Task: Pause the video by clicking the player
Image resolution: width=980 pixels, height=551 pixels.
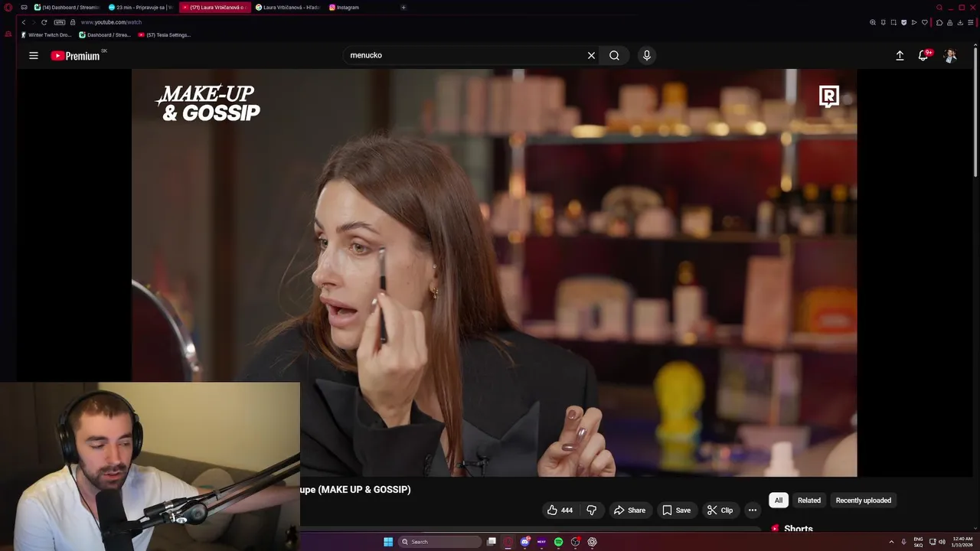Action: tap(494, 272)
